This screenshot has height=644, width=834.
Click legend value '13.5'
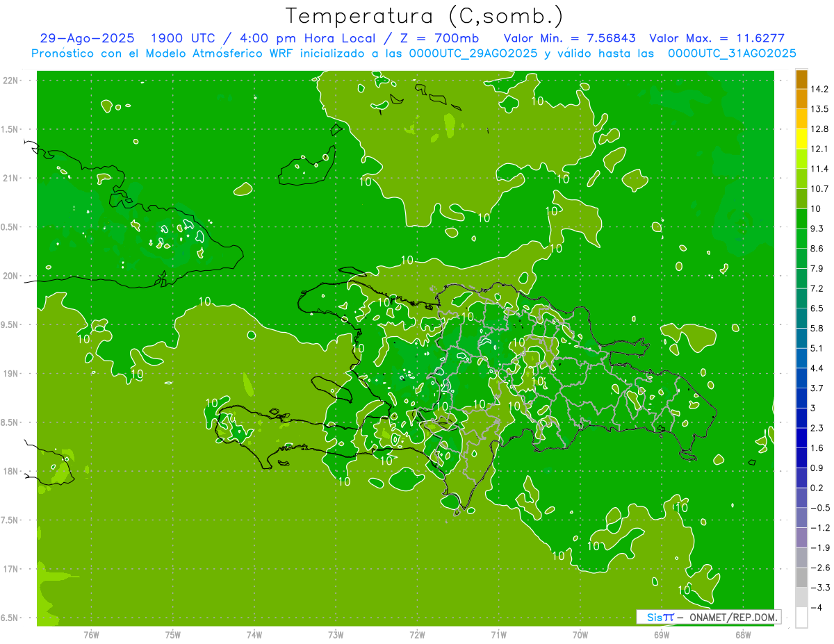[x=819, y=109]
